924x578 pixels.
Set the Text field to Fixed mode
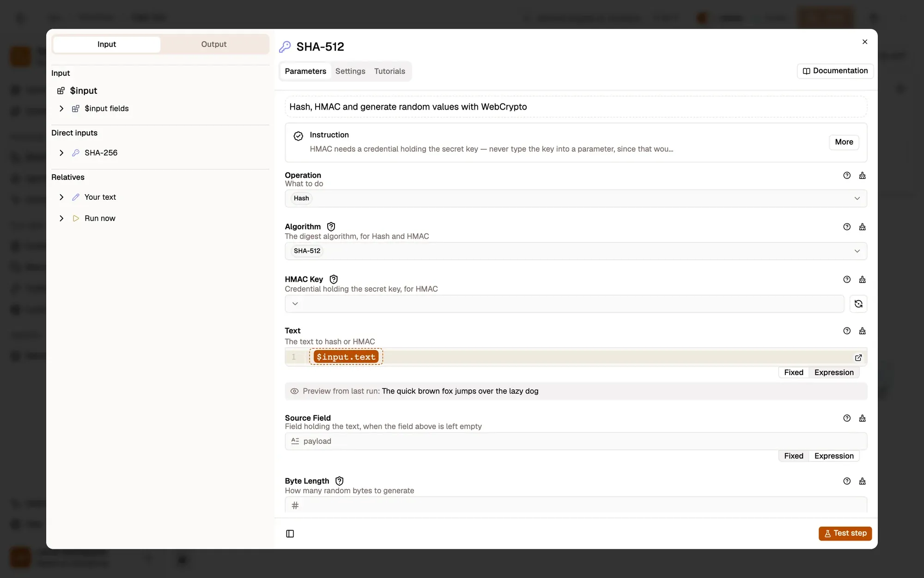794,372
